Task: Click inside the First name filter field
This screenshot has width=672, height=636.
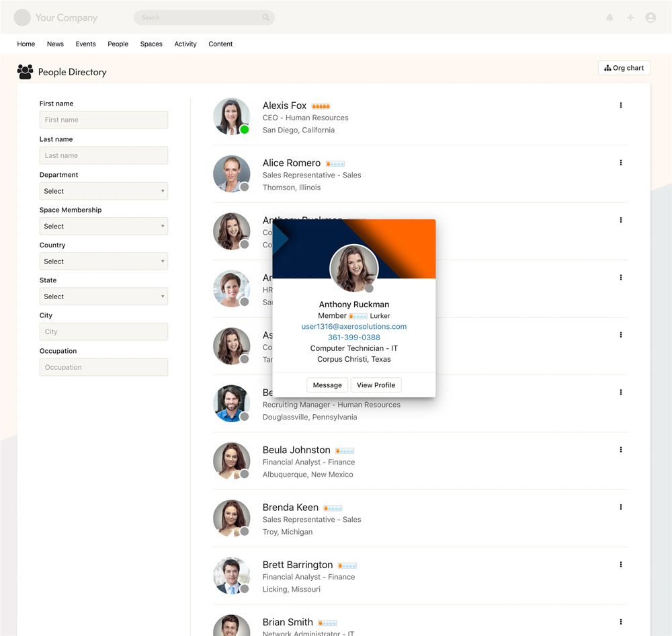Action: 103,120
